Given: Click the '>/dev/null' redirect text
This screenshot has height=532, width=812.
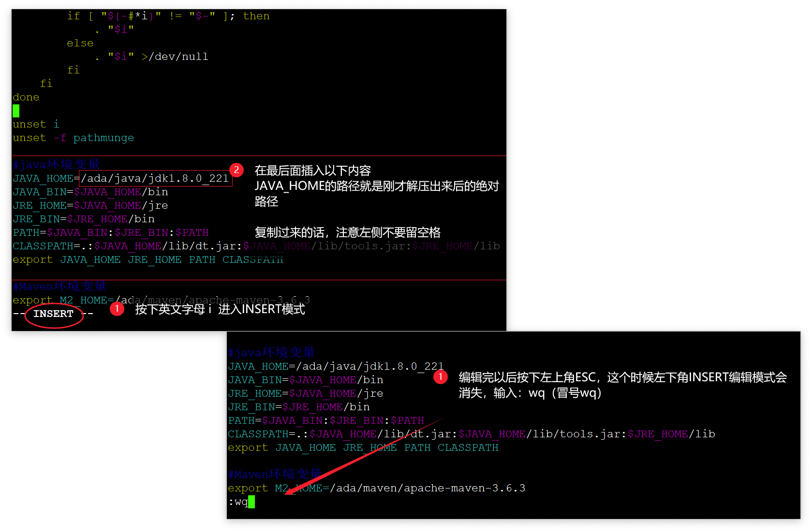Looking at the screenshot, I should 175,57.
